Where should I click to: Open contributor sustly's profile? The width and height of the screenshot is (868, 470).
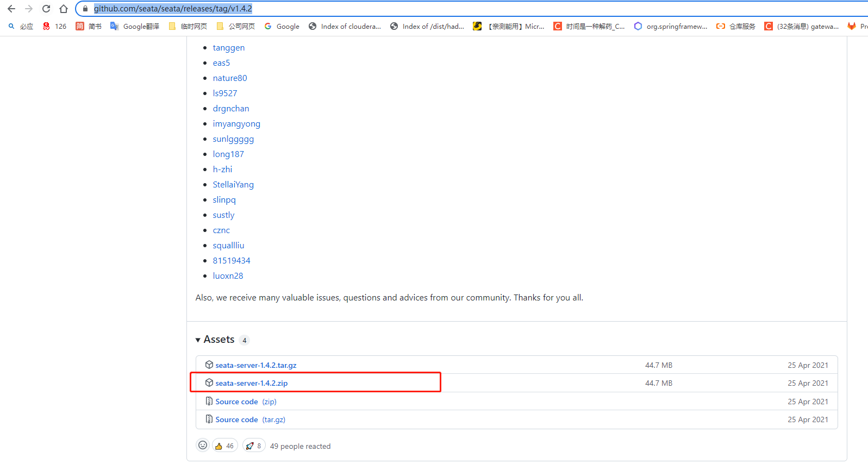223,215
